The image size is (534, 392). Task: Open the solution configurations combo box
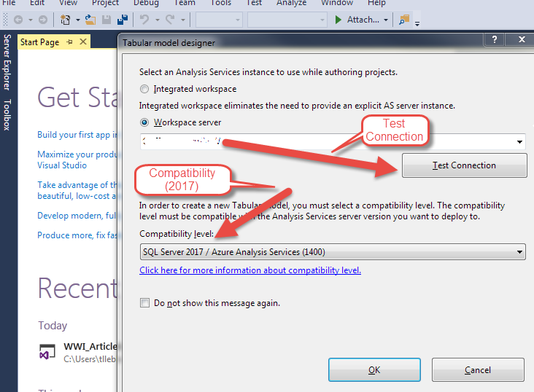219,20
